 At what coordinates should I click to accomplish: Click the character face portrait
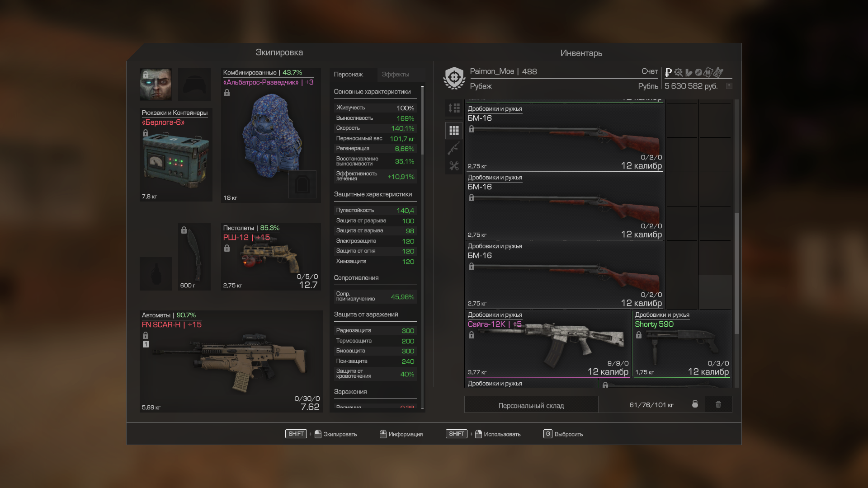(x=156, y=84)
